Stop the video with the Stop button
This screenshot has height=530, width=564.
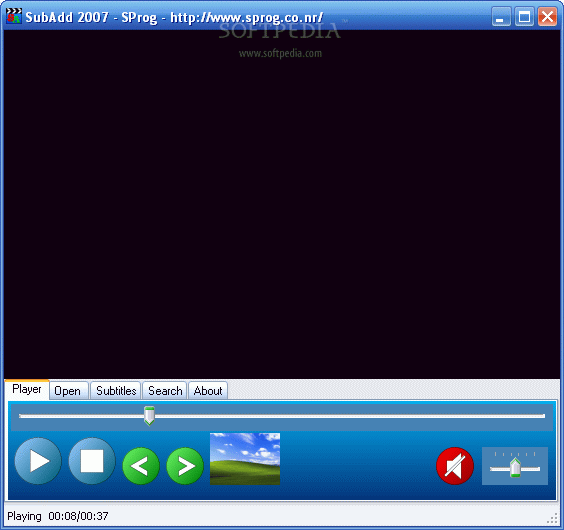coord(92,461)
